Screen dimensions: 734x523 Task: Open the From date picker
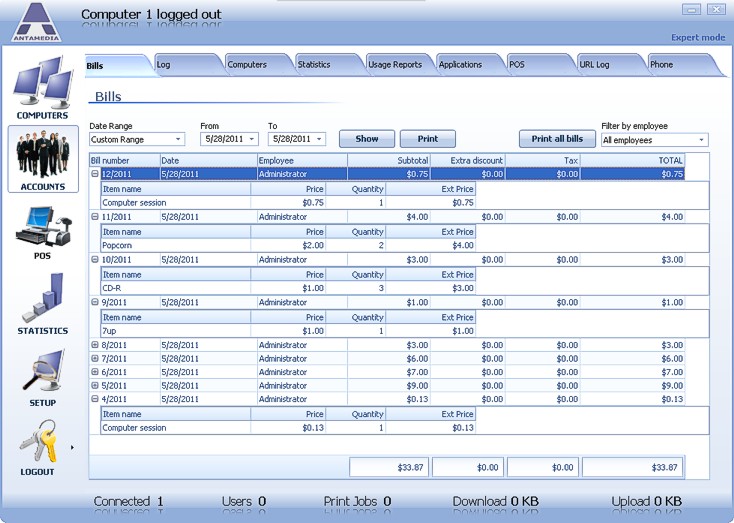(x=229, y=139)
